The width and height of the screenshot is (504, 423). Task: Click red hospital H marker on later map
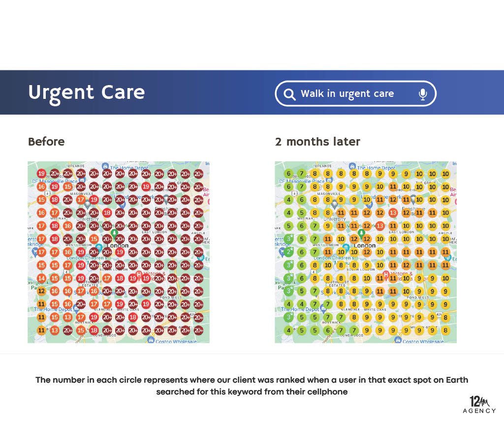(x=386, y=275)
